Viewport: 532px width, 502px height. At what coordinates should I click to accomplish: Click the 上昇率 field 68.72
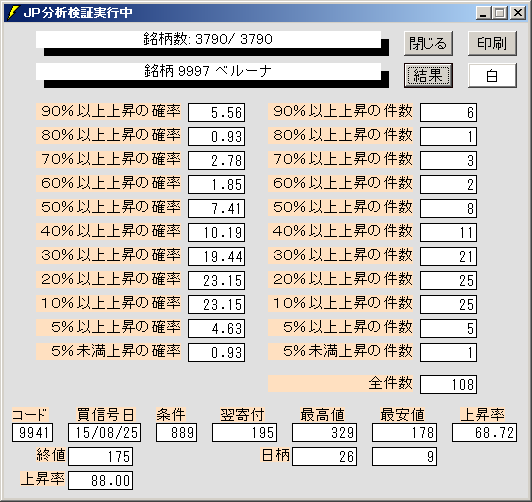pyautogui.click(x=484, y=432)
